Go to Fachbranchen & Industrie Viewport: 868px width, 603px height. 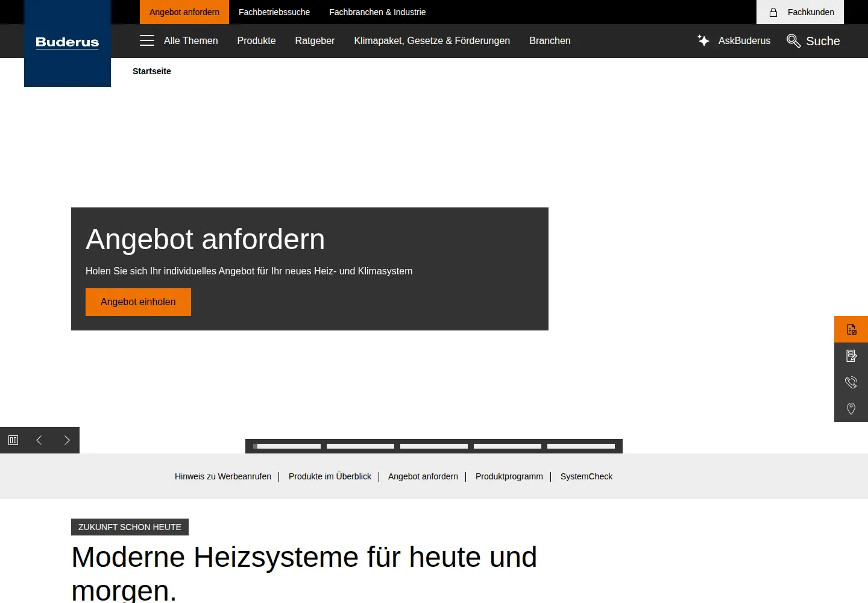click(x=377, y=12)
